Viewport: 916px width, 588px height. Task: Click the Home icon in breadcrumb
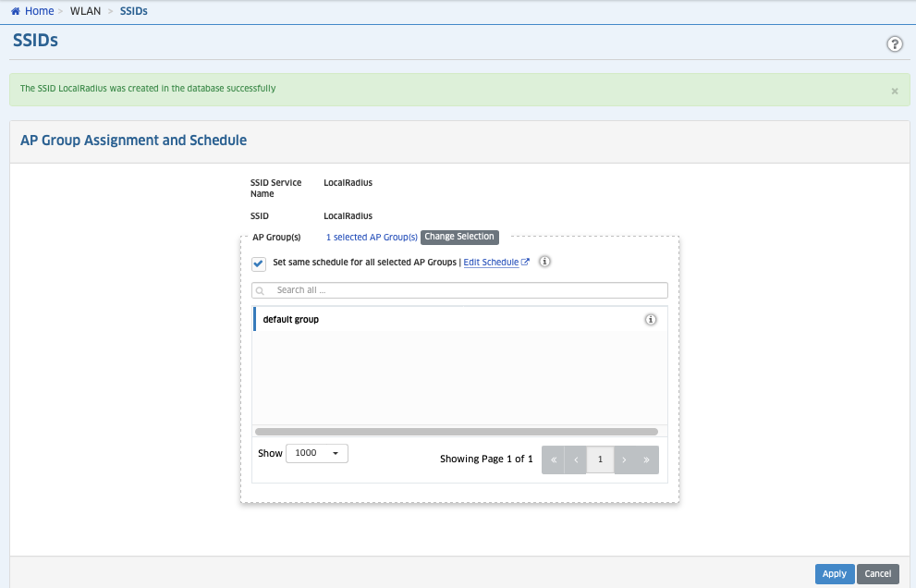pos(16,11)
